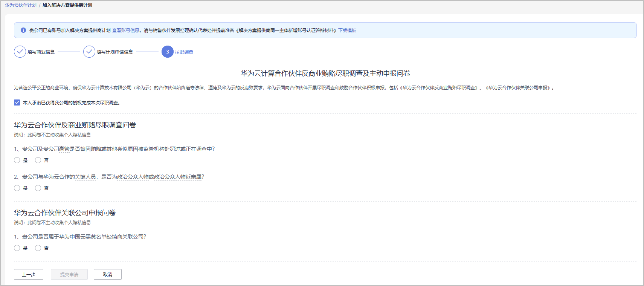
Task: Click the underlined term 政治公众人物近亲属
Action: [x=178, y=177]
